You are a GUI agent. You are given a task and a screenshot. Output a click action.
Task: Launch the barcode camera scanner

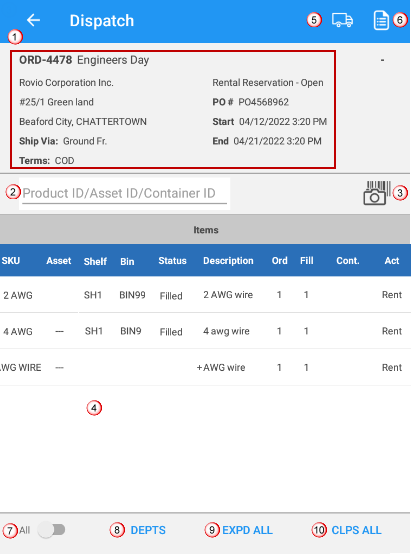(377, 193)
